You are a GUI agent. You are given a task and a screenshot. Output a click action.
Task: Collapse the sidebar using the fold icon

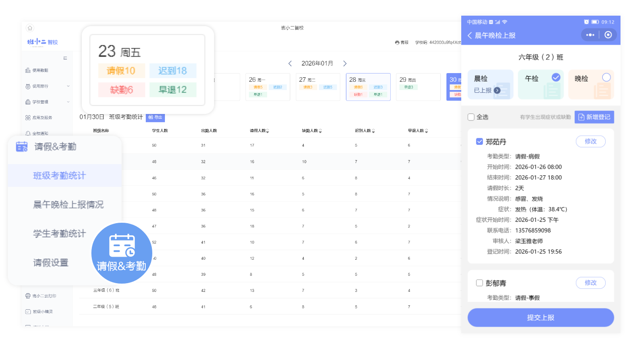click(x=65, y=58)
